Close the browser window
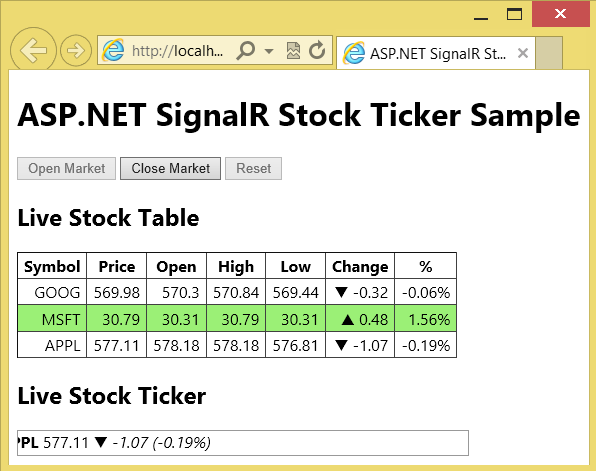The width and height of the screenshot is (596, 471). pos(561,14)
